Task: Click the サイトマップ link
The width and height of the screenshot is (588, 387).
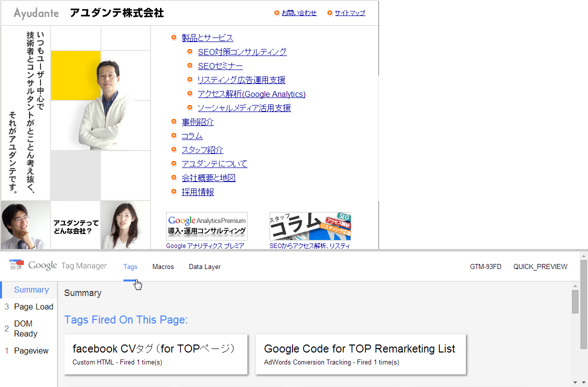Action: pyautogui.click(x=350, y=13)
